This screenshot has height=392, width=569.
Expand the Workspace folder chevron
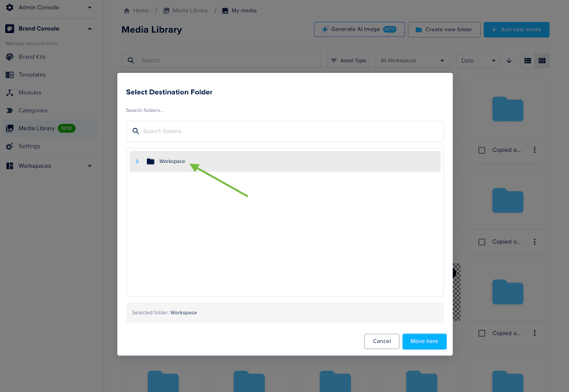pyautogui.click(x=137, y=161)
